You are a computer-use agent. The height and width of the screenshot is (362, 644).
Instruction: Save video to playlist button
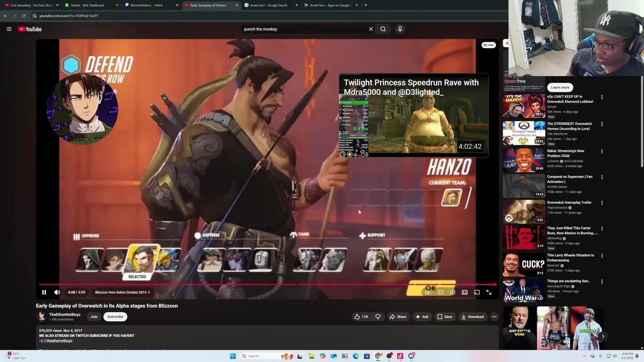(444, 317)
